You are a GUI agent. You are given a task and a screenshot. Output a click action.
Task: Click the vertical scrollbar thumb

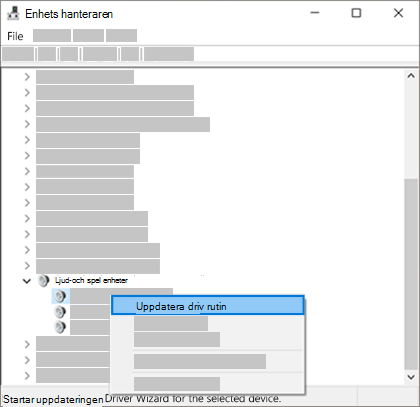pyautogui.click(x=411, y=274)
